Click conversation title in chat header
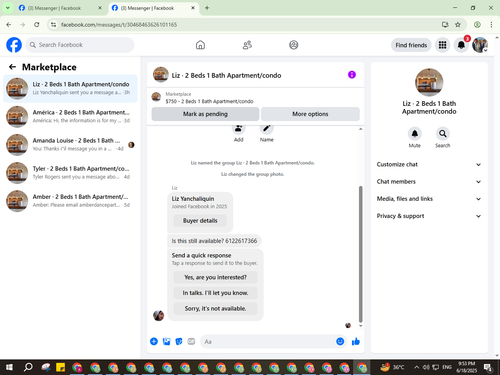500x375 pixels. (226, 75)
